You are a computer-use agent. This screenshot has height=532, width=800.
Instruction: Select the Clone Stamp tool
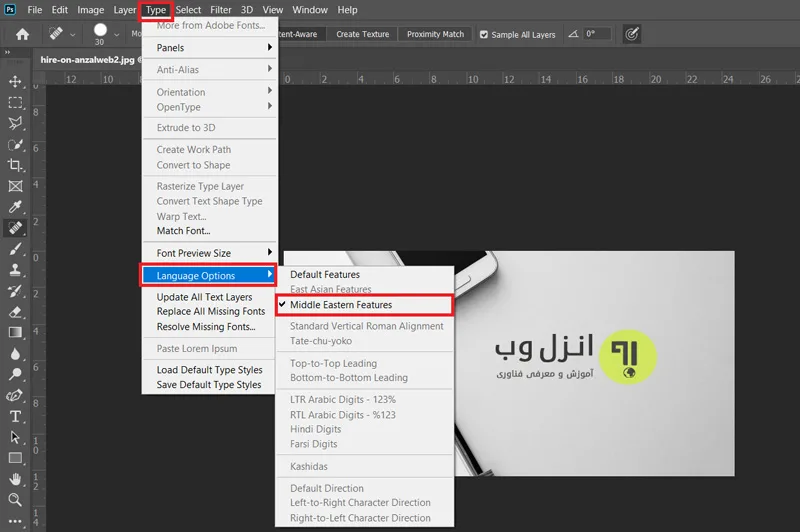pos(15,270)
